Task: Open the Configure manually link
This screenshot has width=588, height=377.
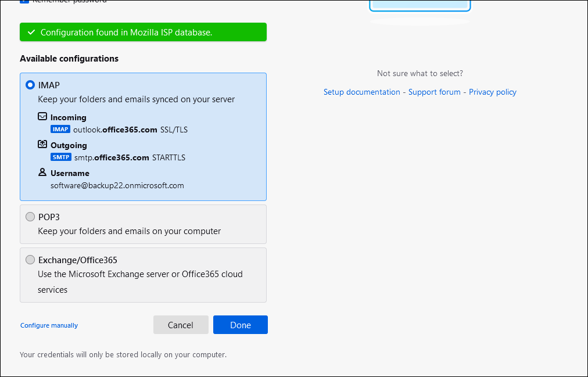Action: [x=49, y=325]
